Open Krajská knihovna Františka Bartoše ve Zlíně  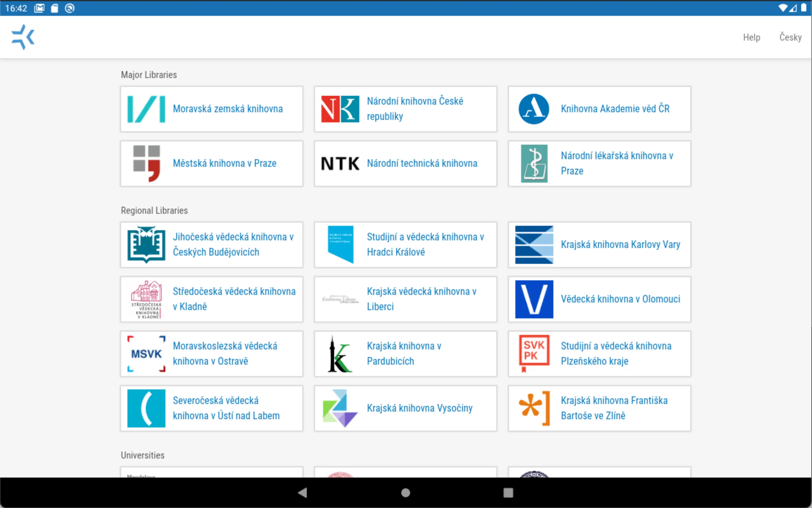point(614,408)
